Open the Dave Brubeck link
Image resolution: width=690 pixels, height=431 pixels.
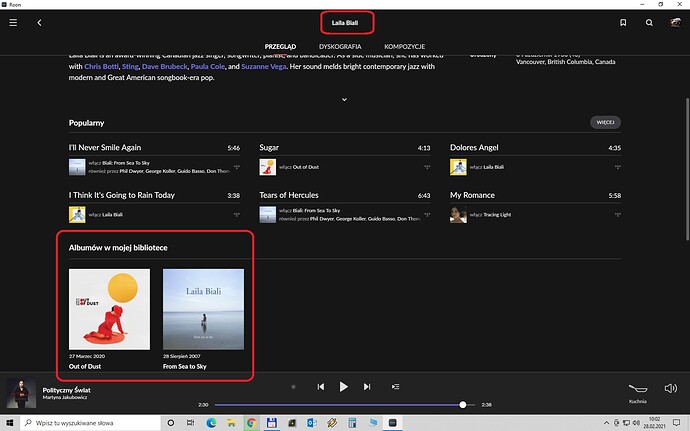tap(165, 66)
